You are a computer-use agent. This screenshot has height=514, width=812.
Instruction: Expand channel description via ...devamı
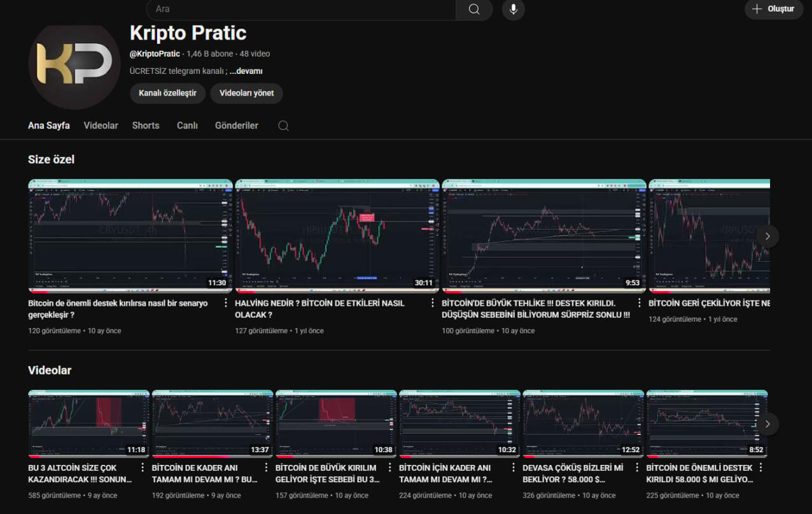(246, 71)
